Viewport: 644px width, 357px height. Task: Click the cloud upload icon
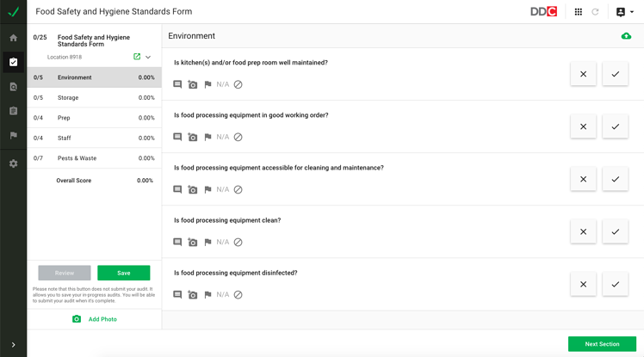point(626,36)
